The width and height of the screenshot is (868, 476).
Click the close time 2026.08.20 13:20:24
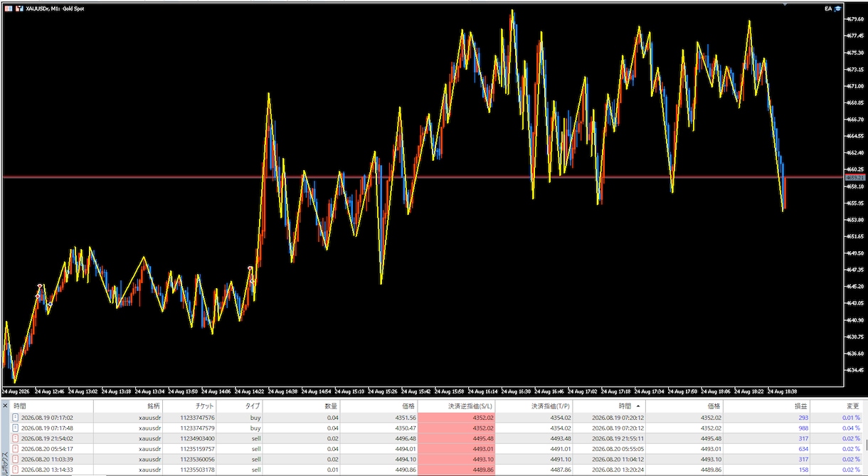click(617, 470)
